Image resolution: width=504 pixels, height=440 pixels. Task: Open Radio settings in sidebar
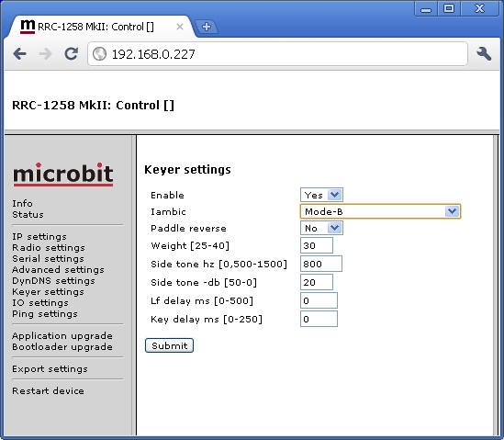49,248
